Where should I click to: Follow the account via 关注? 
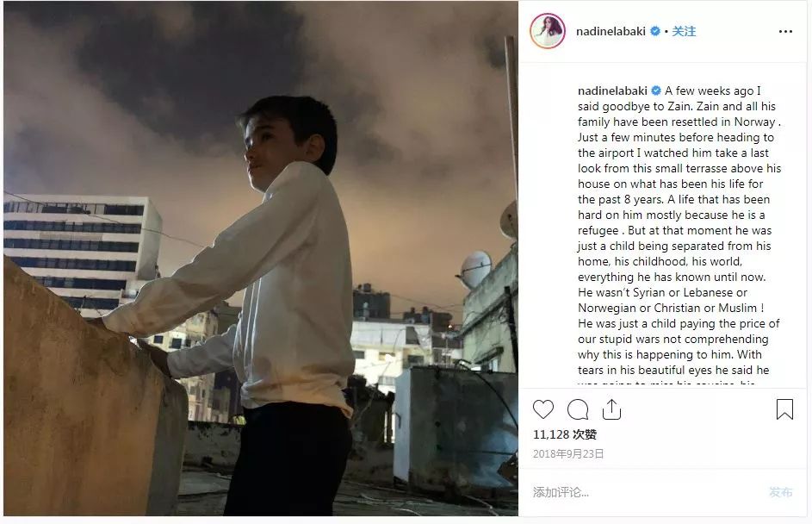tap(684, 31)
